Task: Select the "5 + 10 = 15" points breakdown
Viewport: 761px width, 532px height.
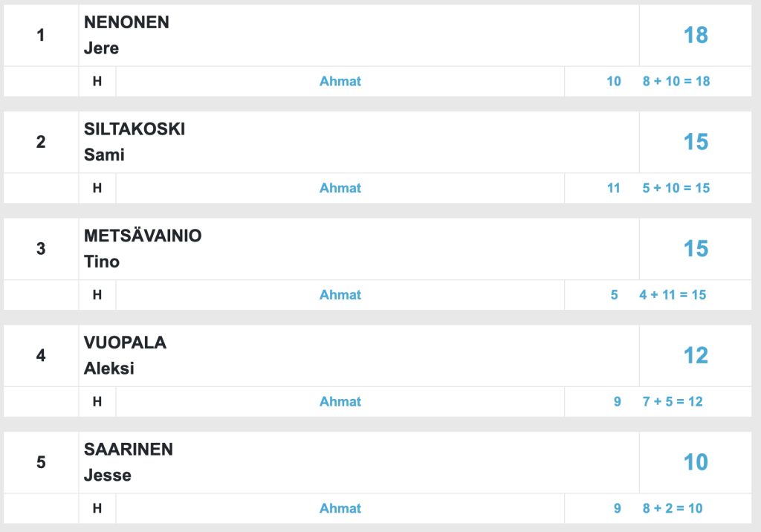Action: (676, 188)
